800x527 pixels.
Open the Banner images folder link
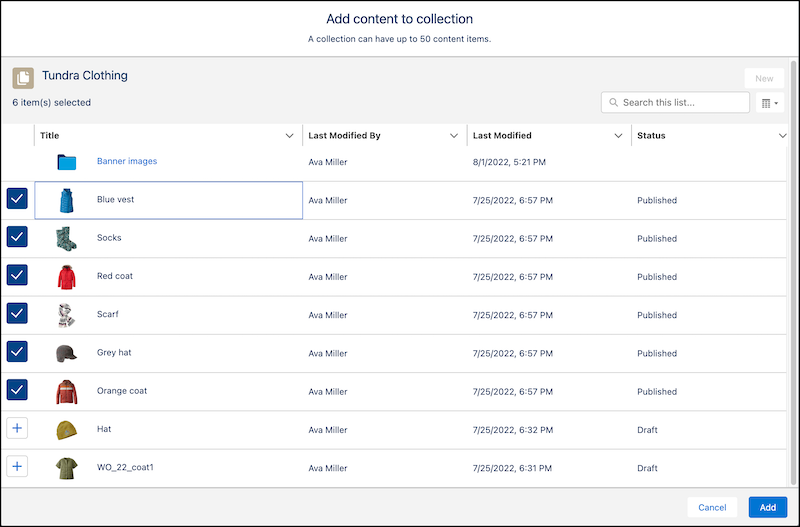pos(127,161)
